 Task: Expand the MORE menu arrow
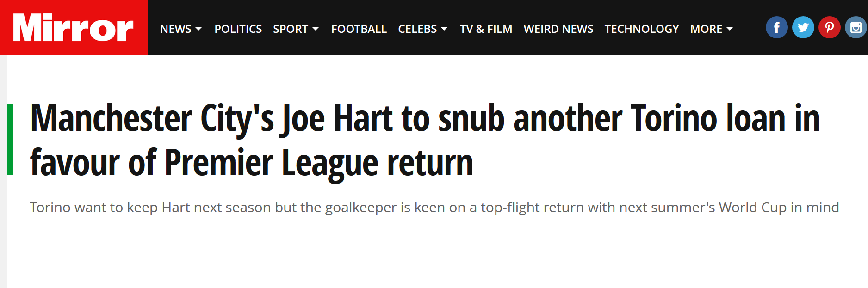[730, 29]
